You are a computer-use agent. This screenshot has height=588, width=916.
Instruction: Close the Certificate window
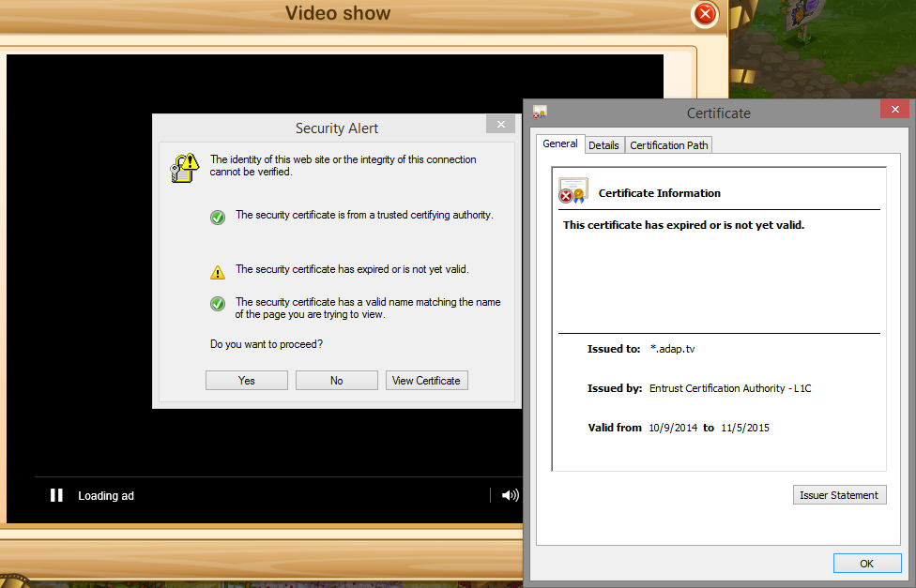[x=893, y=110]
